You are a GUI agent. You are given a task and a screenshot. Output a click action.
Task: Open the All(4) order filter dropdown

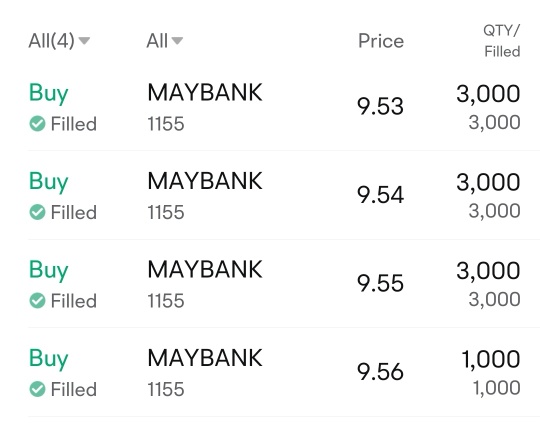pos(59,41)
